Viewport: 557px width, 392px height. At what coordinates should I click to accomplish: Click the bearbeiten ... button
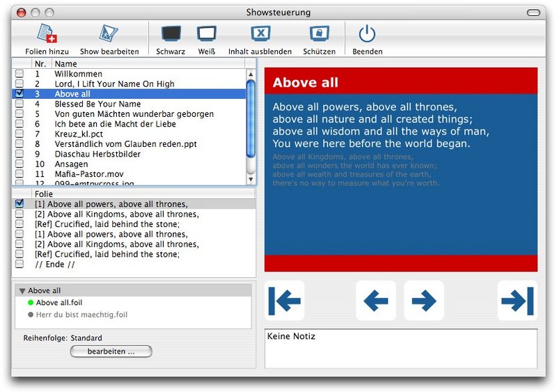[x=111, y=351]
